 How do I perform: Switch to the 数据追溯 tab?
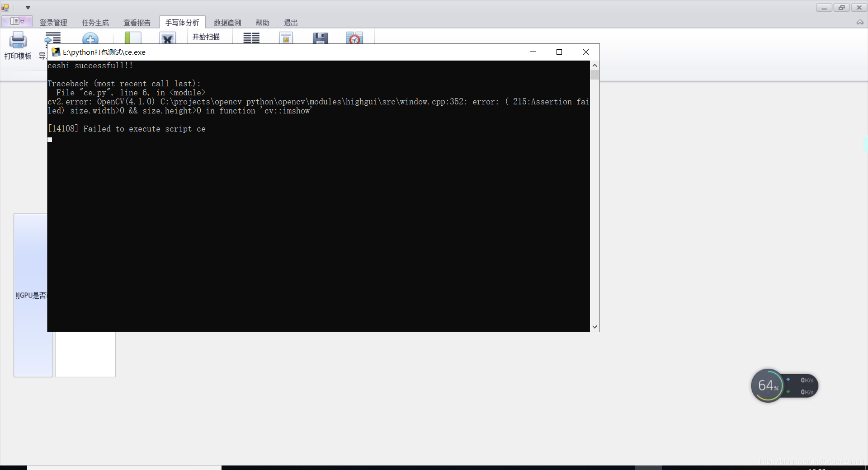[x=227, y=23]
